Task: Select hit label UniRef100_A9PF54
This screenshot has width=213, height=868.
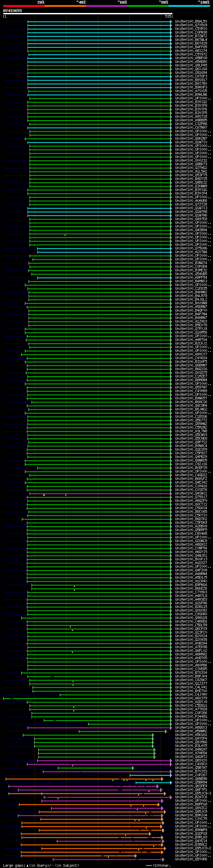Action: (191, 278)
